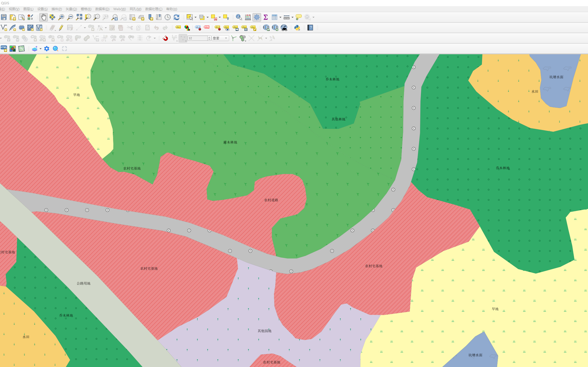Screen dimensions: 588x367
Task: Open the snapping units 像素 combo box
Action: point(221,38)
